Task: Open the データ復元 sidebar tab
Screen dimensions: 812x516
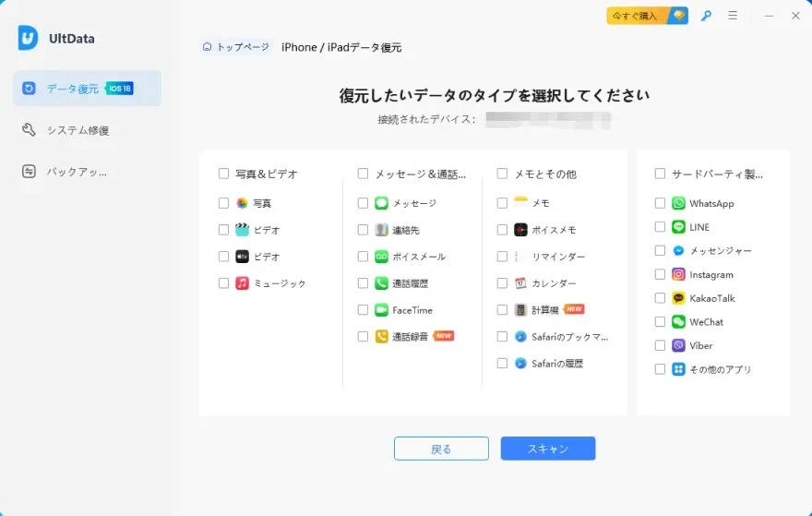Action: click(87, 89)
